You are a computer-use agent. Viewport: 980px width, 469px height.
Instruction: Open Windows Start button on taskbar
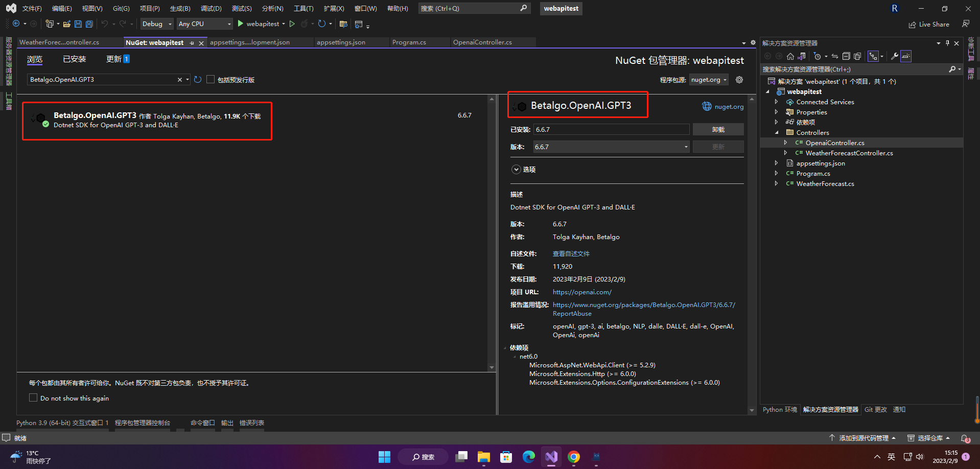pyautogui.click(x=384, y=457)
